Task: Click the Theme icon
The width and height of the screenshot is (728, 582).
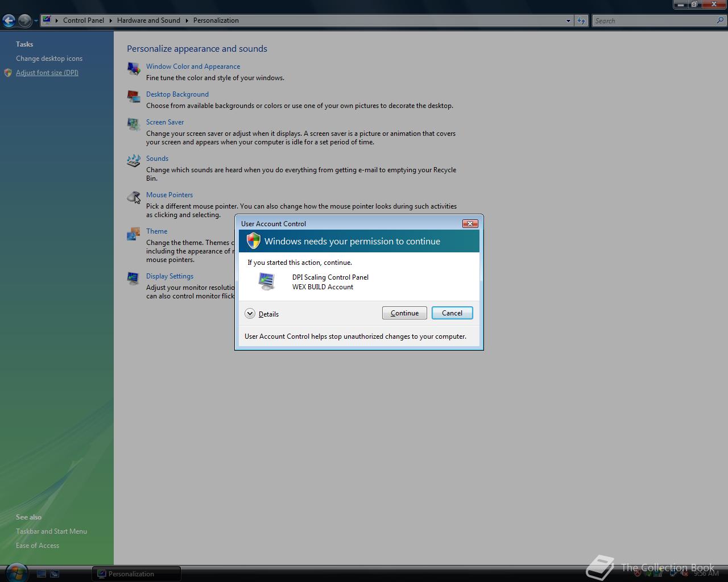Action: (x=134, y=234)
